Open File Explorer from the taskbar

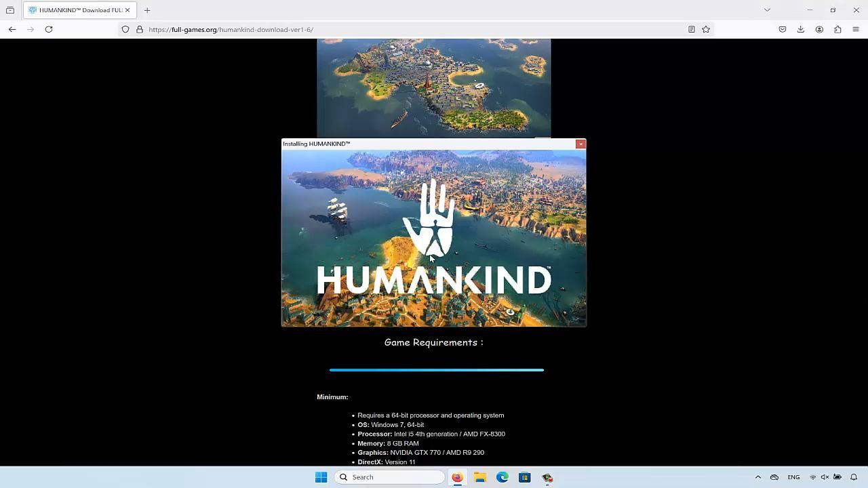point(480,477)
